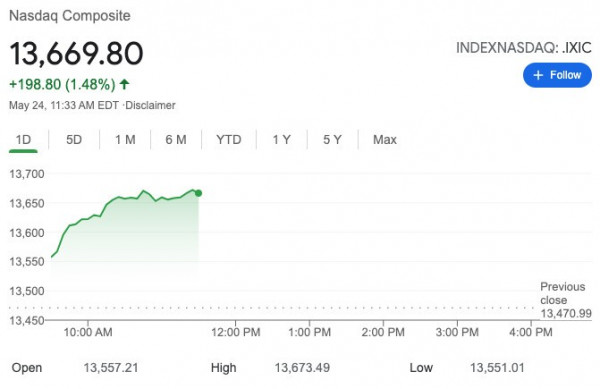Click the plus icon in Follow
This screenshot has height=389, width=600.
pyautogui.click(x=538, y=75)
